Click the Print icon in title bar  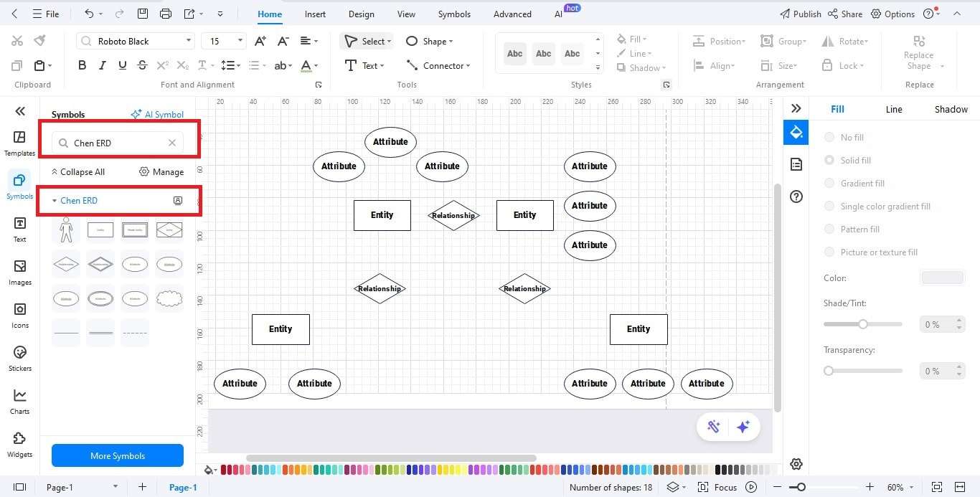166,14
